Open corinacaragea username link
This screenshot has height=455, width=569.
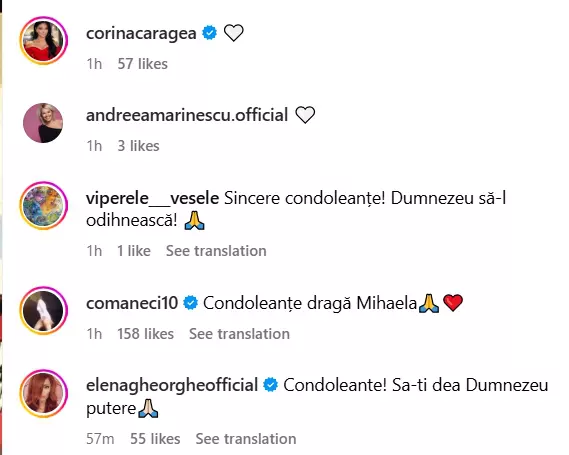click(x=141, y=33)
